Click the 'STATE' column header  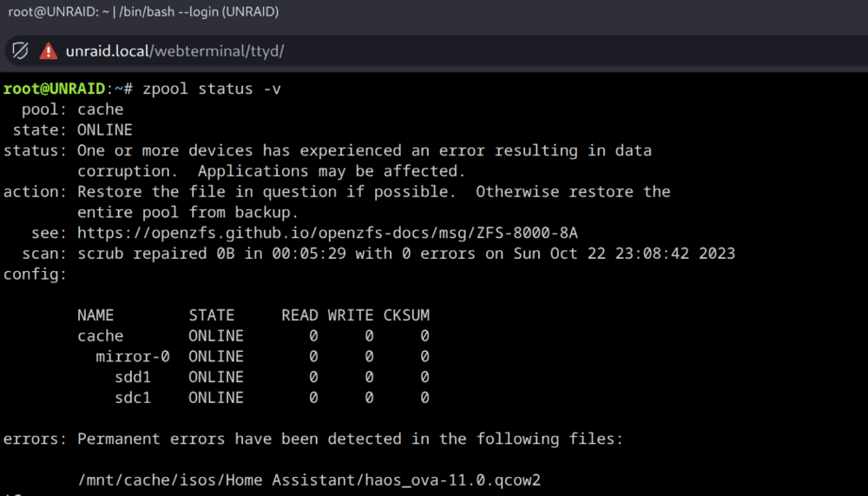212,315
